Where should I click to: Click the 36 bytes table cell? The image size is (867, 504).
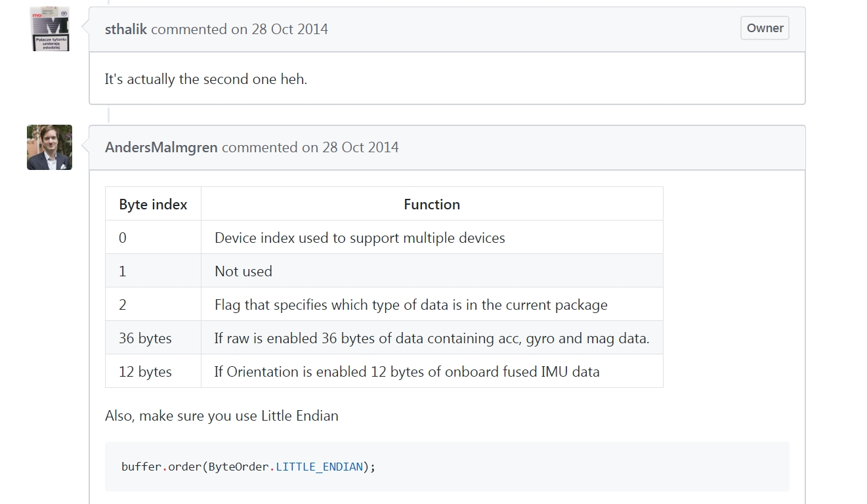click(144, 337)
